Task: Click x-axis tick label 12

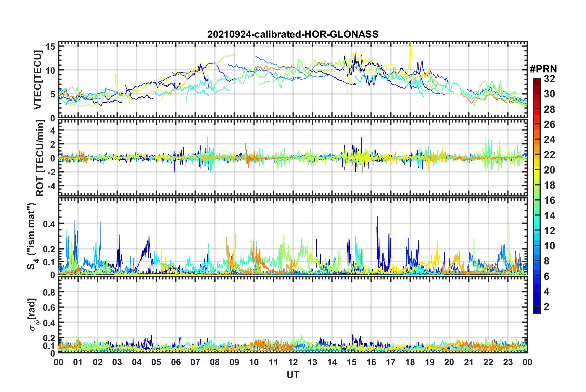Action: (293, 362)
